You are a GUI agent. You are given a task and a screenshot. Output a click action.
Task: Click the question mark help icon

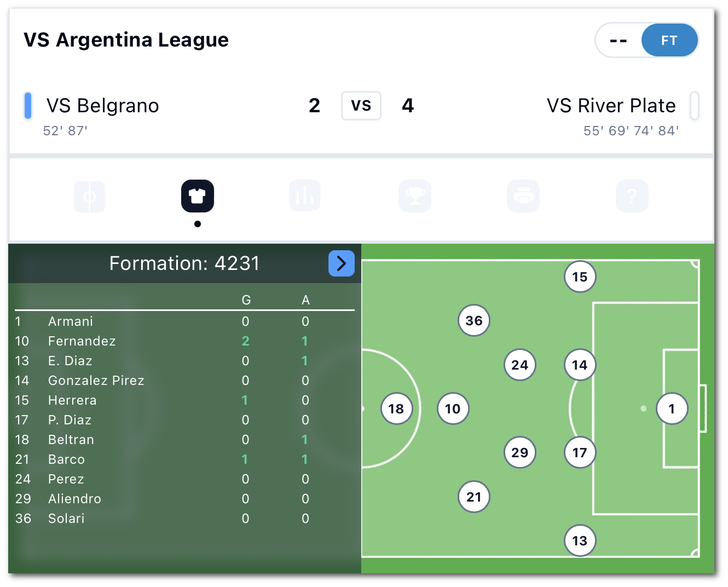pyautogui.click(x=632, y=195)
